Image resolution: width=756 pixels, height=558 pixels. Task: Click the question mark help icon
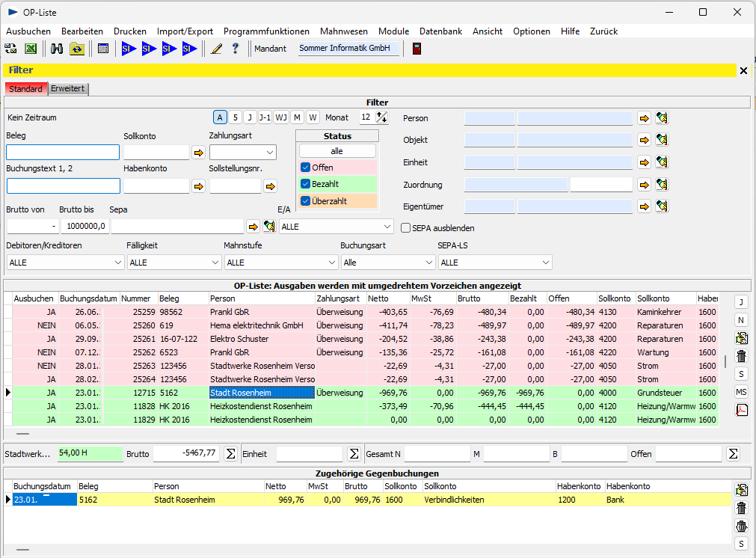tap(235, 49)
